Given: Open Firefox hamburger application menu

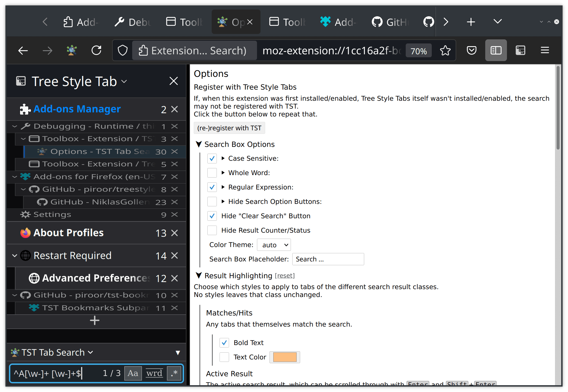Looking at the screenshot, I should 545,50.
